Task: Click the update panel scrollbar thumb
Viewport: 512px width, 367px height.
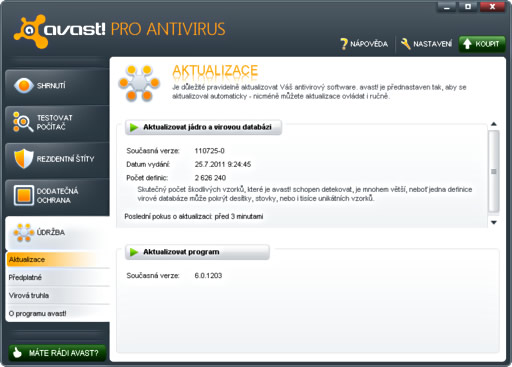Action: [x=494, y=171]
